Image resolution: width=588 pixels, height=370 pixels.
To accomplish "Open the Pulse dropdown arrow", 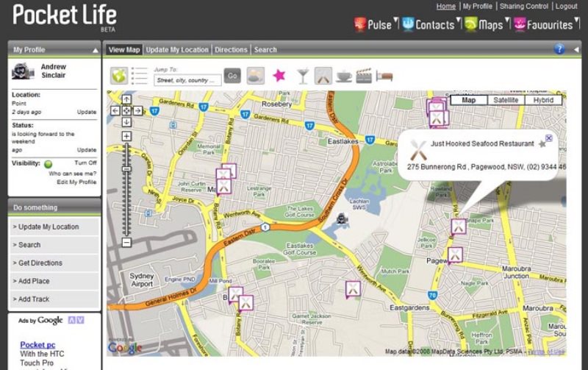I will coord(395,21).
